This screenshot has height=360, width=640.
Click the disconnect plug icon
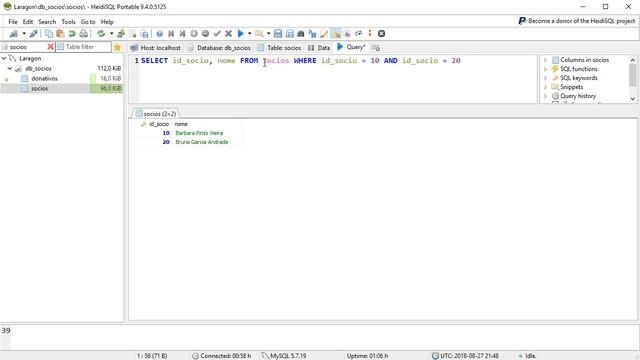[33, 34]
